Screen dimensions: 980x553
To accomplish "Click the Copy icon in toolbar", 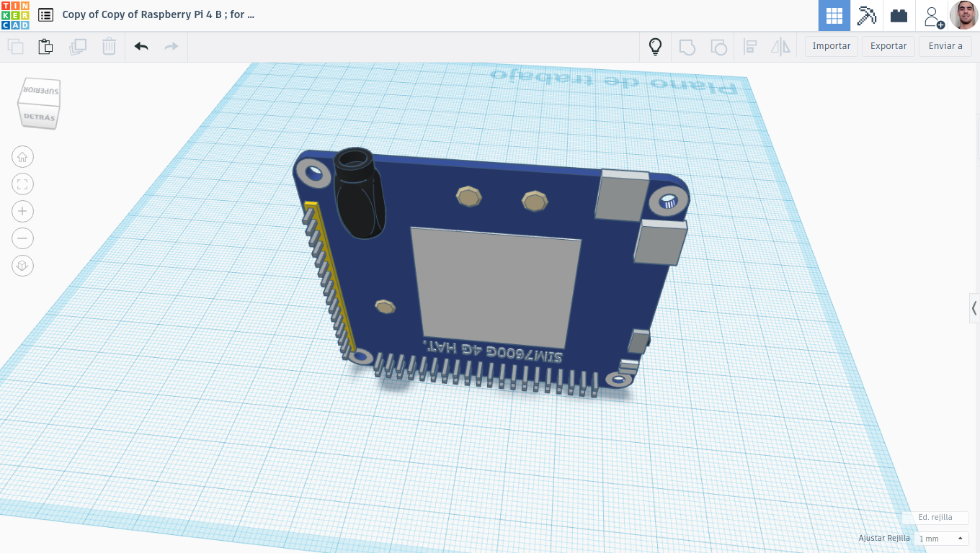I will (15, 47).
